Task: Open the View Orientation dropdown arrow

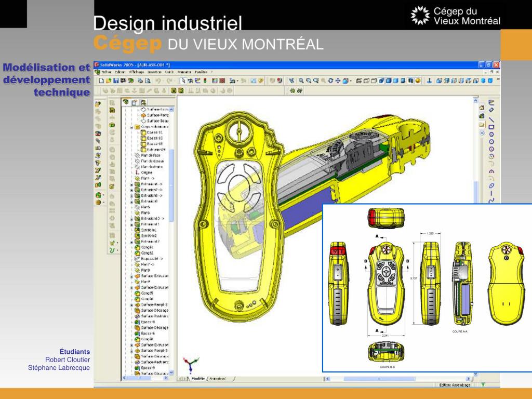Action: click(x=351, y=81)
